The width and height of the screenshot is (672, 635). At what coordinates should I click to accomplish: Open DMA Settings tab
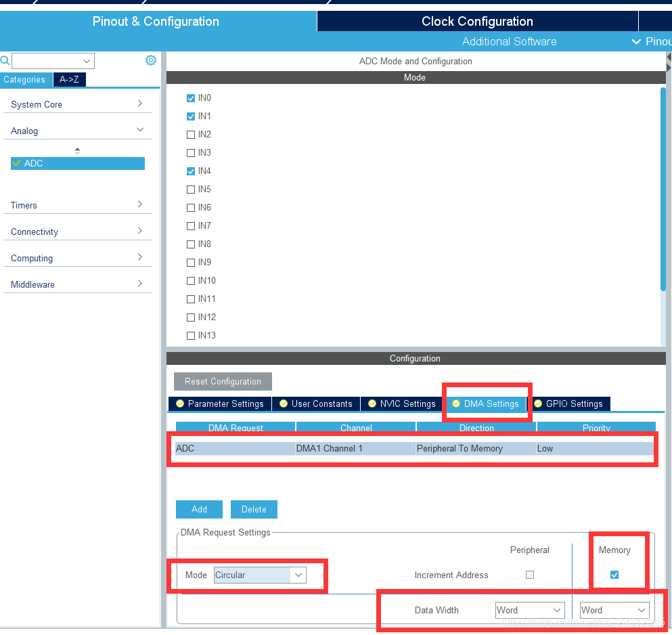[x=487, y=404]
